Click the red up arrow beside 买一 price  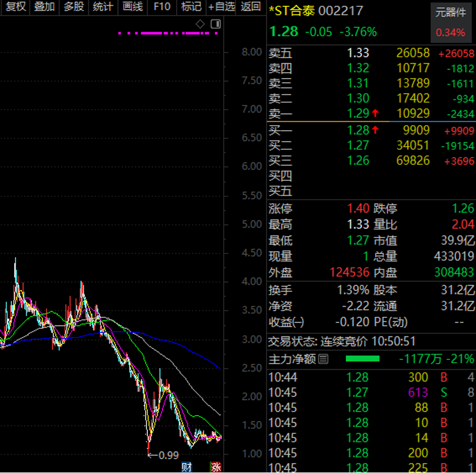click(x=375, y=130)
